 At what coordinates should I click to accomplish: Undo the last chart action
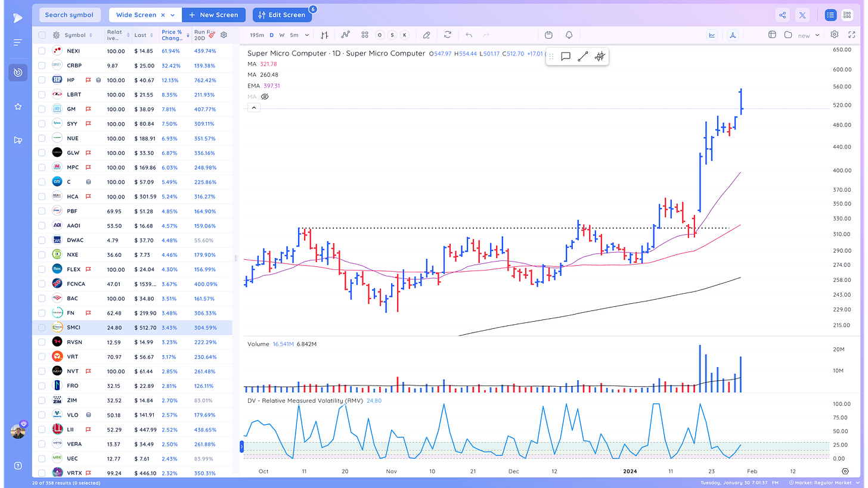pyautogui.click(x=469, y=35)
